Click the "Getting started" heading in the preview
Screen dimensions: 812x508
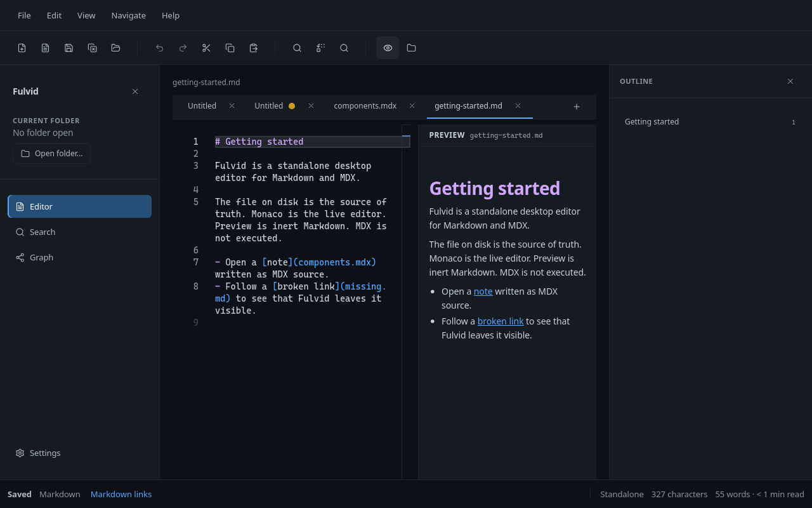[495, 189]
